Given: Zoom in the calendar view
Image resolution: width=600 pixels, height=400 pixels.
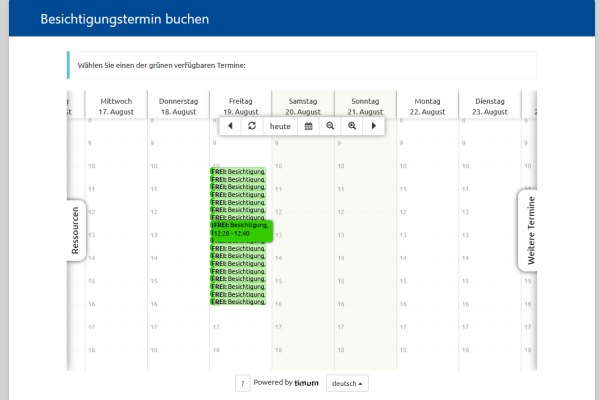Looking at the screenshot, I should (352, 126).
